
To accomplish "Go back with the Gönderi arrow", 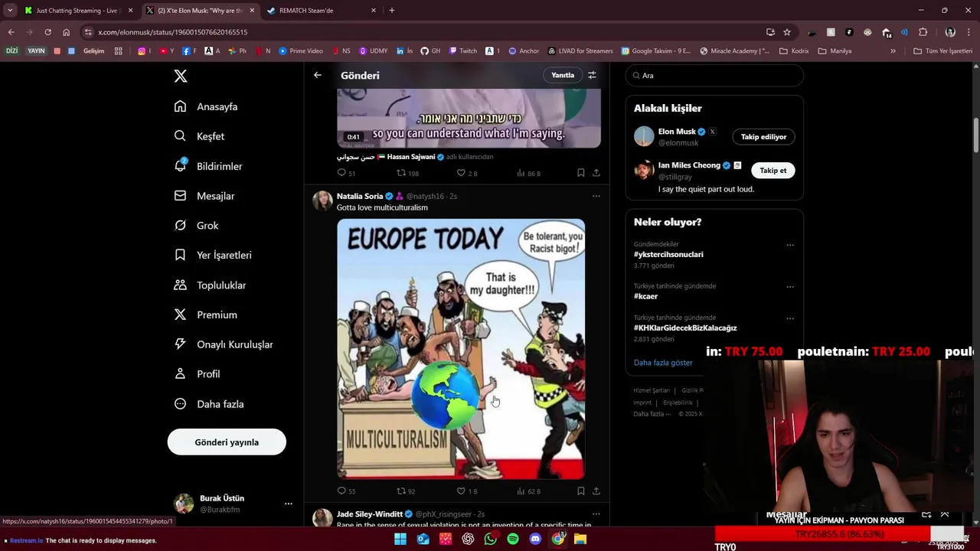I will pyautogui.click(x=317, y=75).
